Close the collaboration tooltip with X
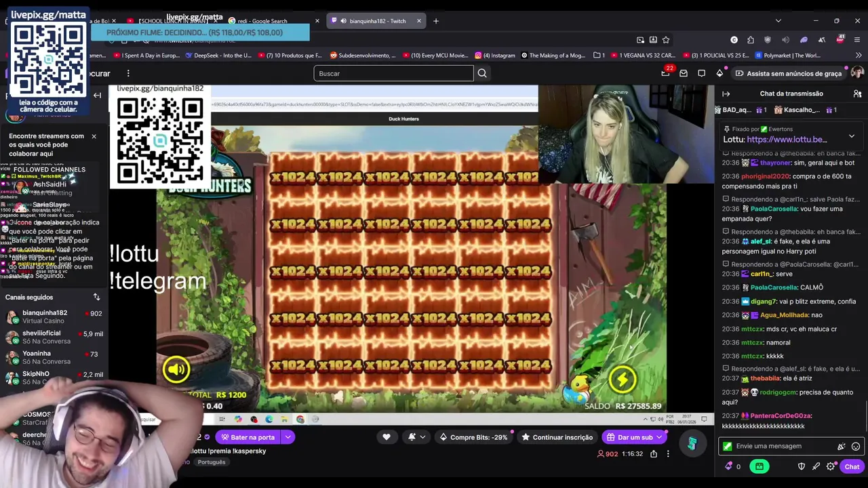This screenshot has width=868, height=488. [94, 136]
